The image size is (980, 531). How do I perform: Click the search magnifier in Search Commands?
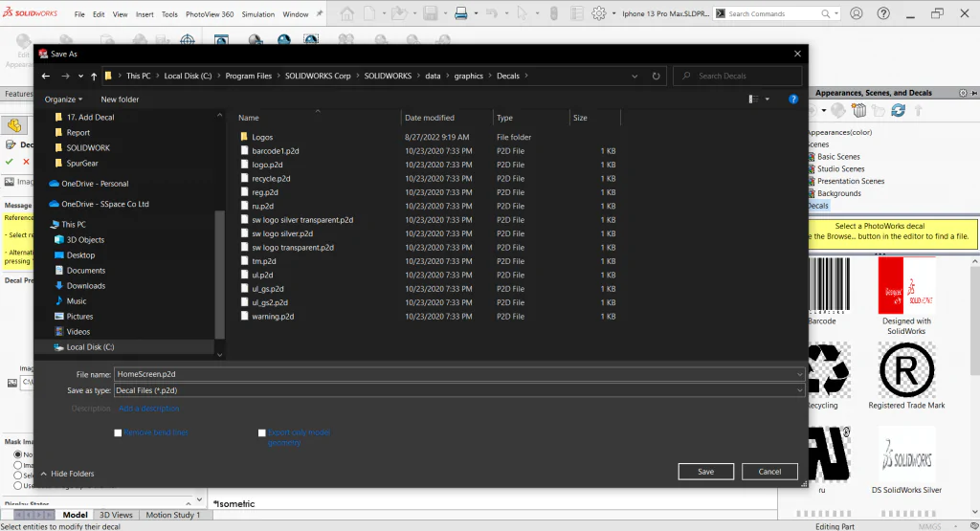click(x=825, y=13)
